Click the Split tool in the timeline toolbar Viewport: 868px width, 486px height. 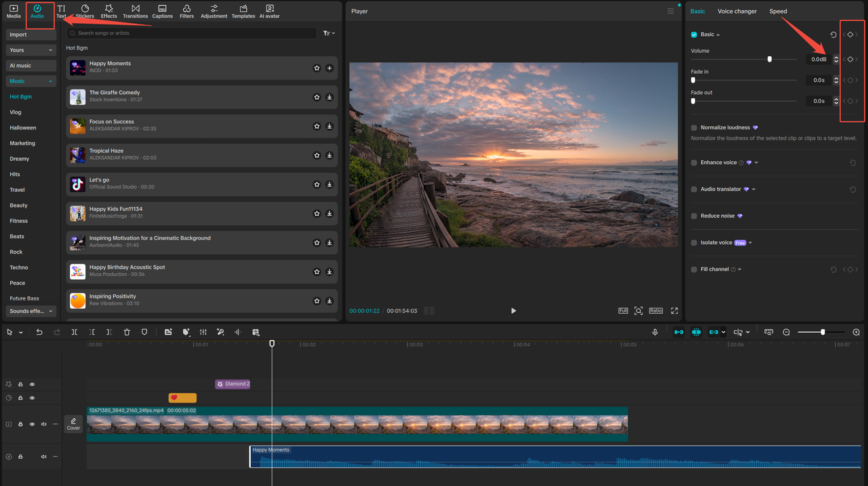[75, 331]
